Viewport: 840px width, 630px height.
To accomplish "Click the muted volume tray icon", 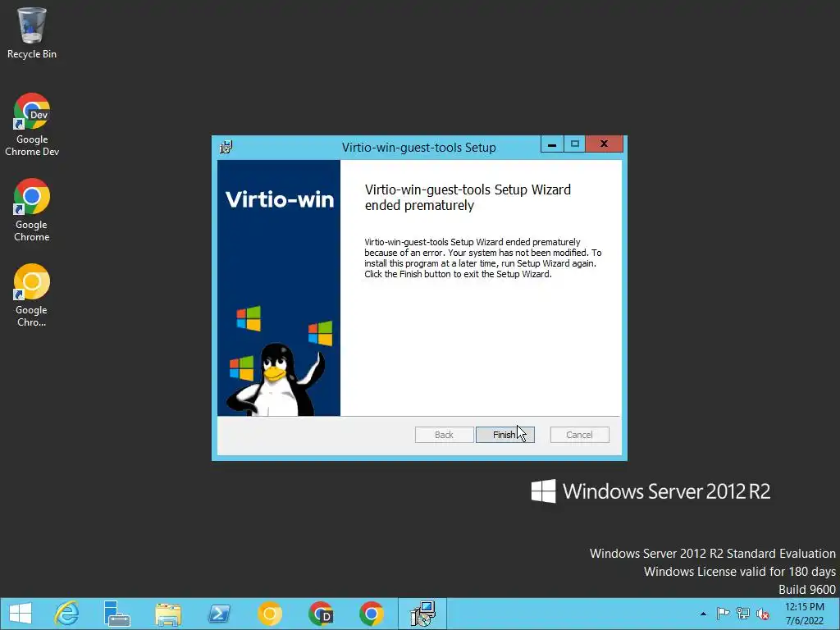I will (x=763, y=614).
